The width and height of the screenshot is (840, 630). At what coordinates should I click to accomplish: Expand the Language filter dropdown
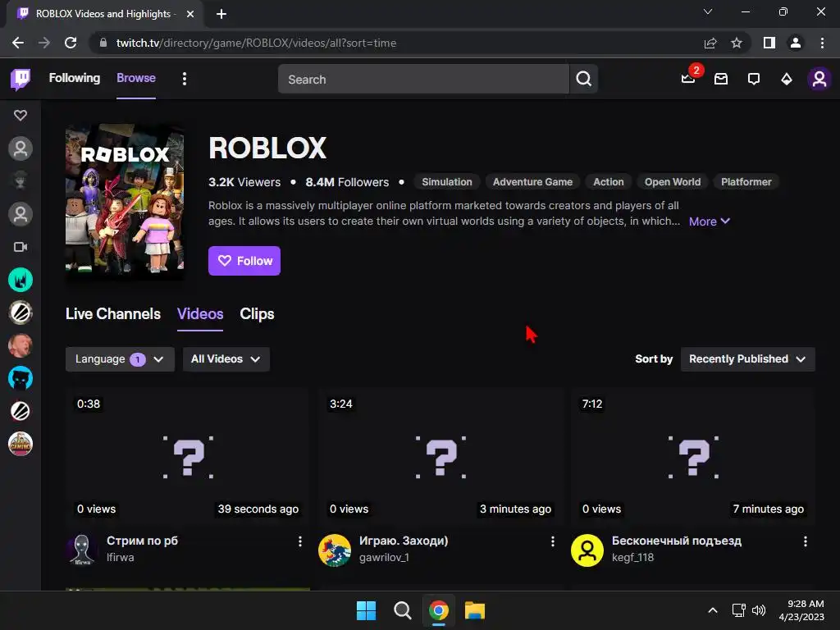(120, 359)
